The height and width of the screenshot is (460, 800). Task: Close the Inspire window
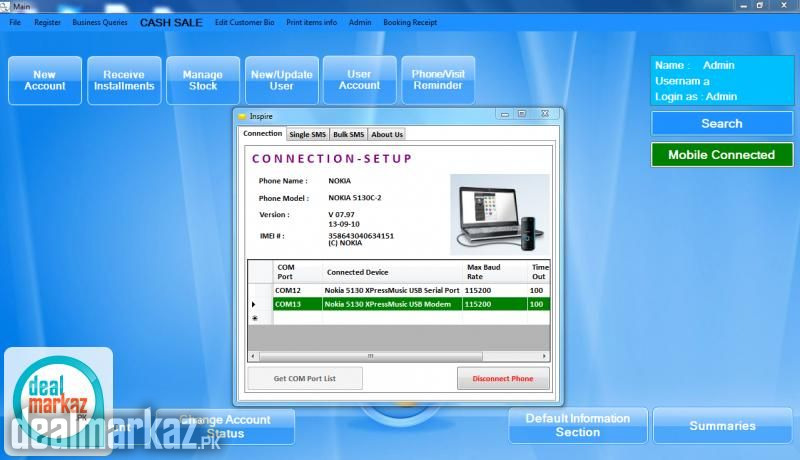point(545,114)
